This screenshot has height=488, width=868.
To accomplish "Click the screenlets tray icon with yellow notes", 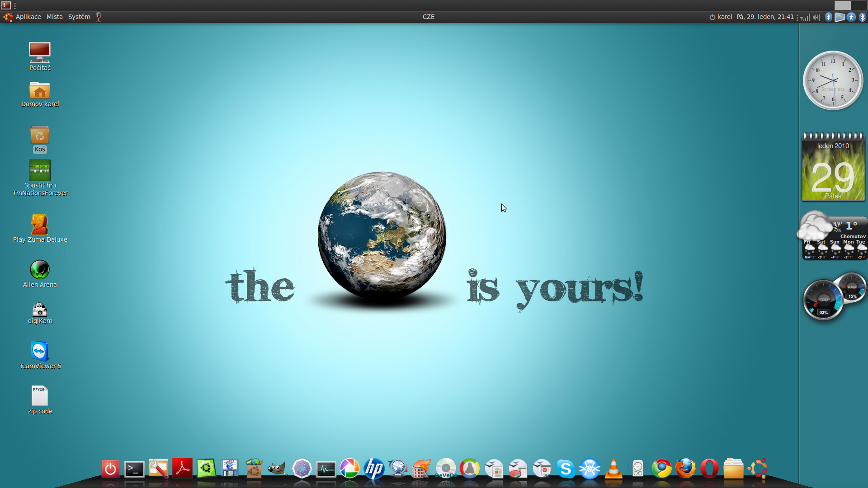I will coord(840,17).
